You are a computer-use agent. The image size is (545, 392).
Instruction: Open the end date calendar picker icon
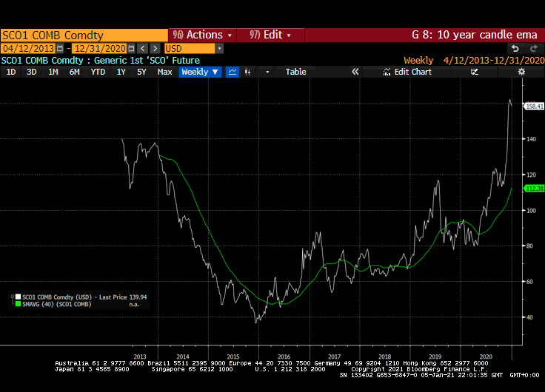point(131,48)
